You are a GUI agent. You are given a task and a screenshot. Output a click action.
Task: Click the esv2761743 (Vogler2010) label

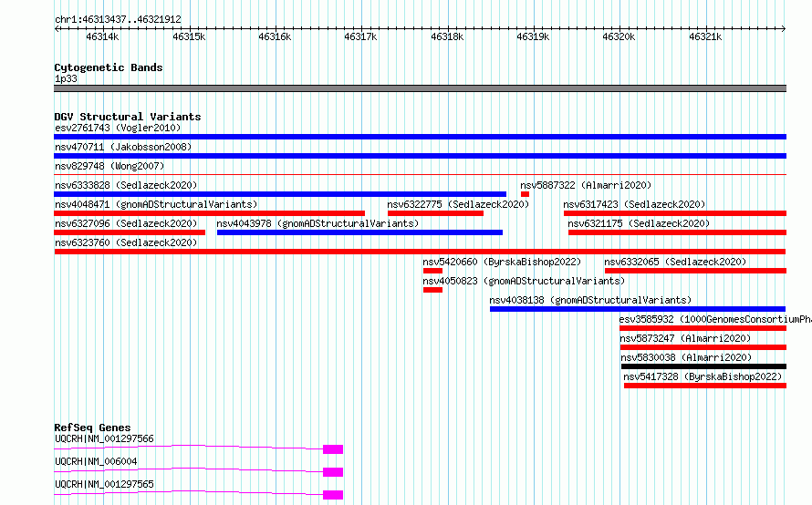pos(118,128)
